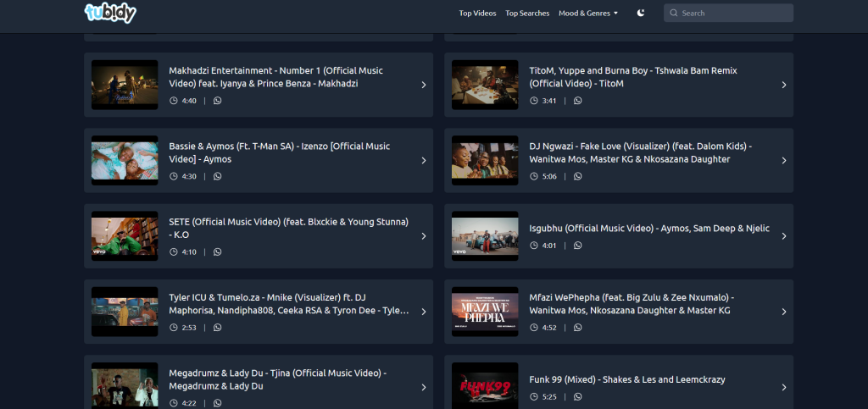Click the search magnifier icon
This screenshot has height=409, width=868.
click(674, 13)
